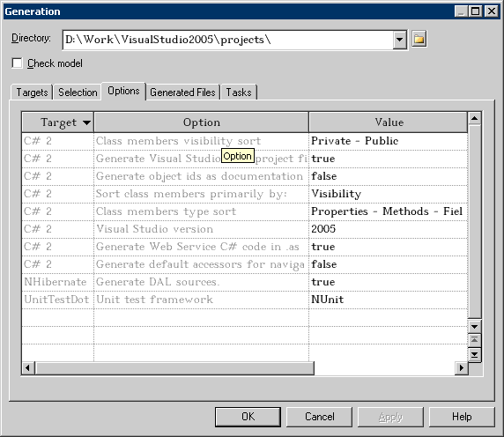The height and width of the screenshot is (437, 504).
Task: Jump to bottom using page-down scroll icon
Action: [x=474, y=354]
